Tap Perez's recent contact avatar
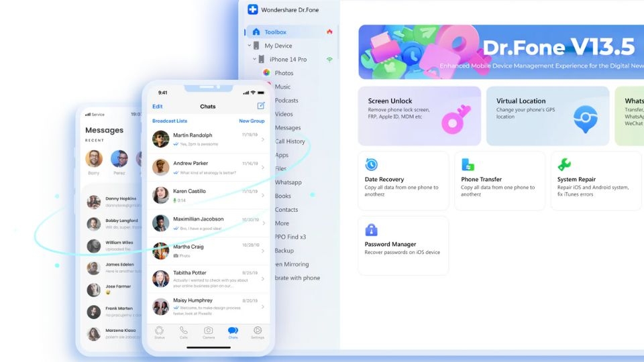The height and width of the screenshot is (362, 644). (x=119, y=158)
